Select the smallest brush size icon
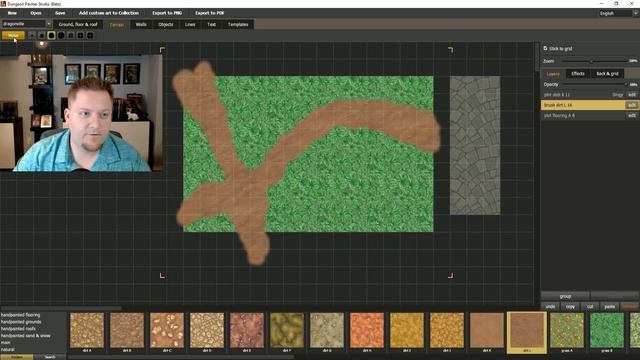640x360 pixels. (x=32, y=36)
